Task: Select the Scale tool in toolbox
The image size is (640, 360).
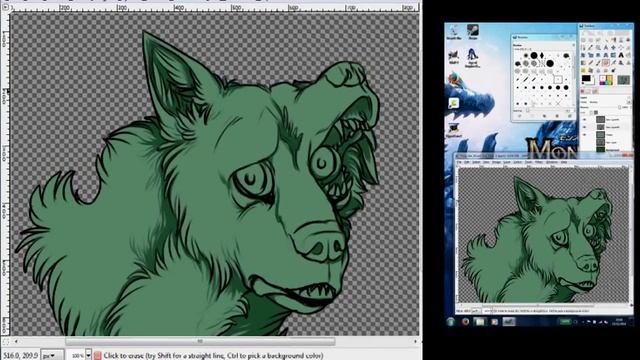Action: tap(591, 55)
